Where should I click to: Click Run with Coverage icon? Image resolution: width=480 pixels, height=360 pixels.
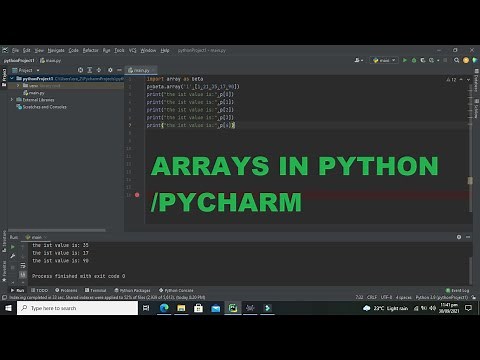(423, 60)
